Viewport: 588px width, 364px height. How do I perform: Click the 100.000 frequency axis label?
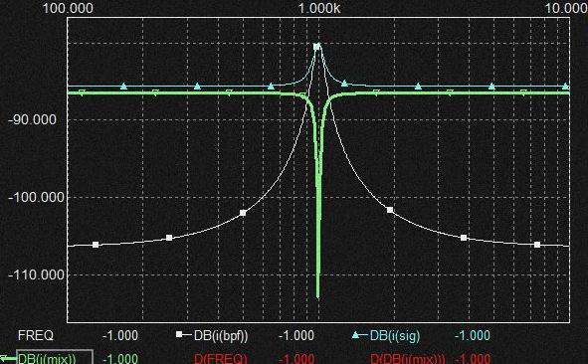tap(68, 8)
